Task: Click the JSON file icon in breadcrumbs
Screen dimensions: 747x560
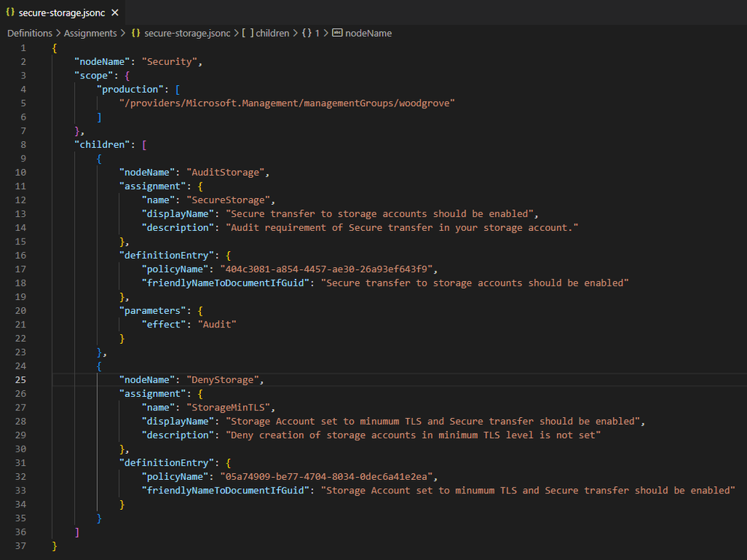Action: tap(136, 34)
